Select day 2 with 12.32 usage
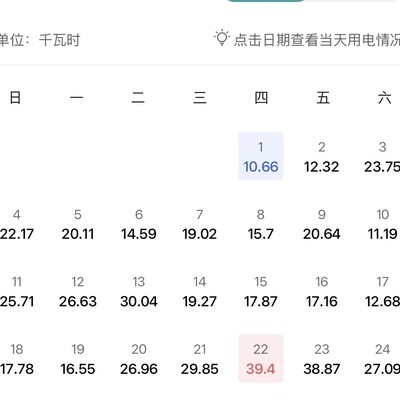 (322, 157)
